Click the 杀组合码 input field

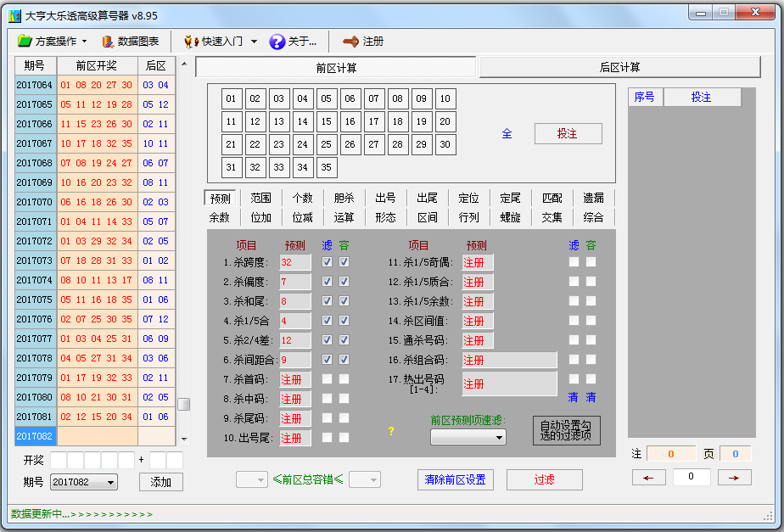[x=509, y=360]
